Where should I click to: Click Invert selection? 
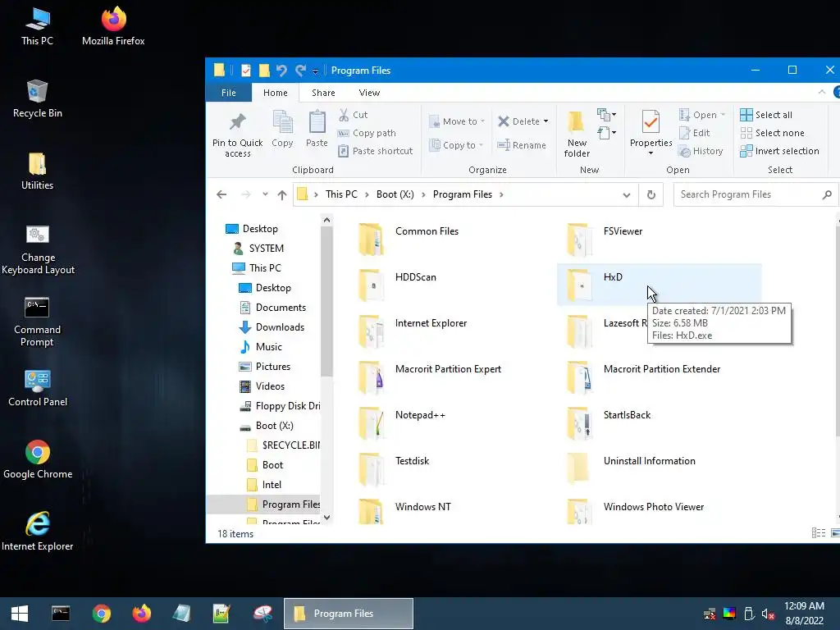click(779, 151)
